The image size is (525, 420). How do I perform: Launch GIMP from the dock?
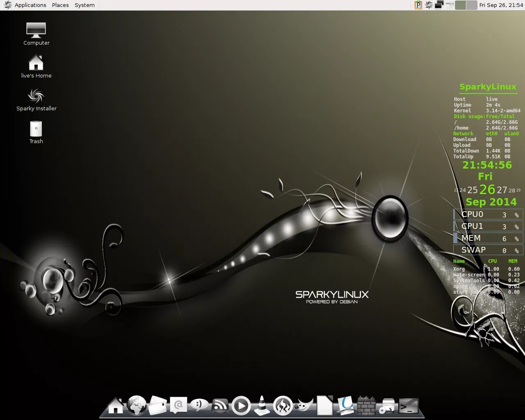304,406
